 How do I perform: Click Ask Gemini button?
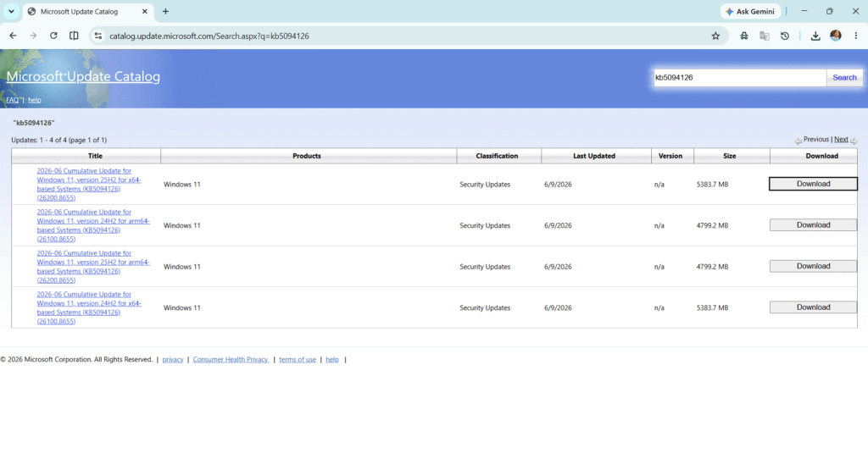pyautogui.click(x=750, y=12)
